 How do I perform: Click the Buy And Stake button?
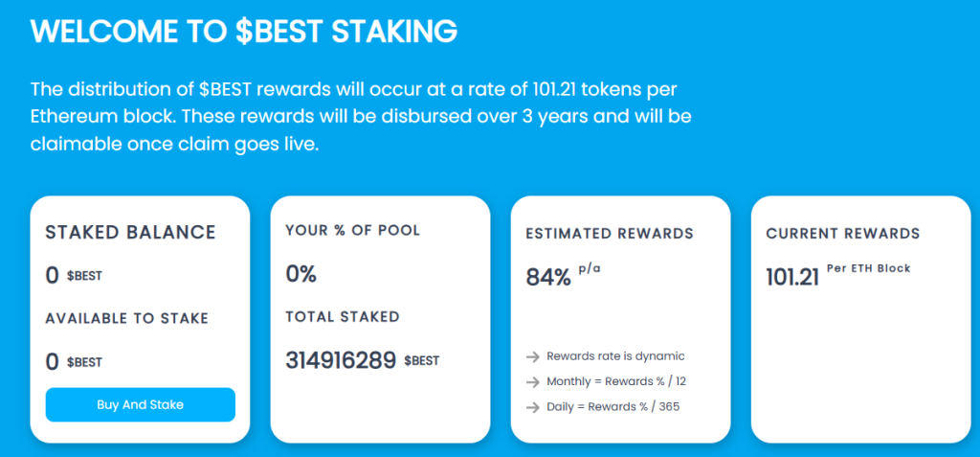tap(140, 404)
